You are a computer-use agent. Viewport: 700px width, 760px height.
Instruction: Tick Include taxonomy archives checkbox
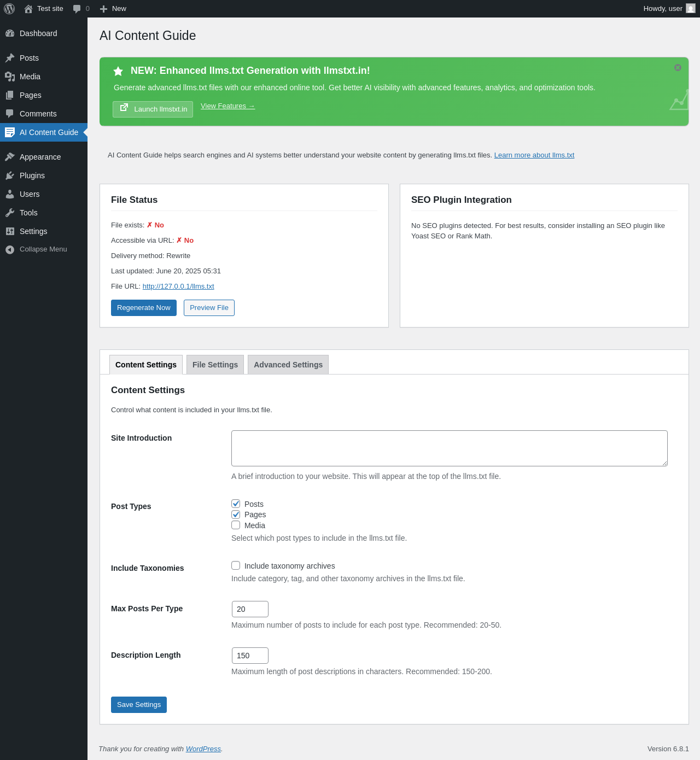[236, 565]
